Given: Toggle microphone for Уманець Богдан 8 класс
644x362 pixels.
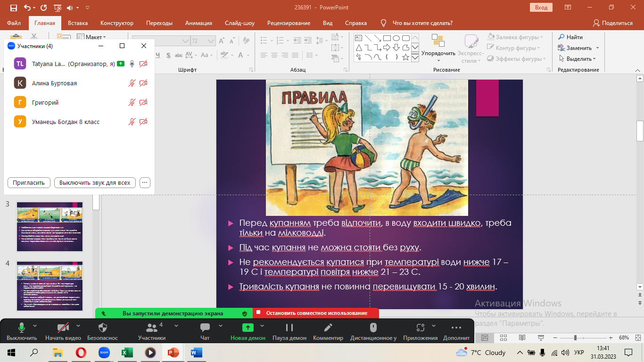Looking at the screenshot, I should (132, 122).
